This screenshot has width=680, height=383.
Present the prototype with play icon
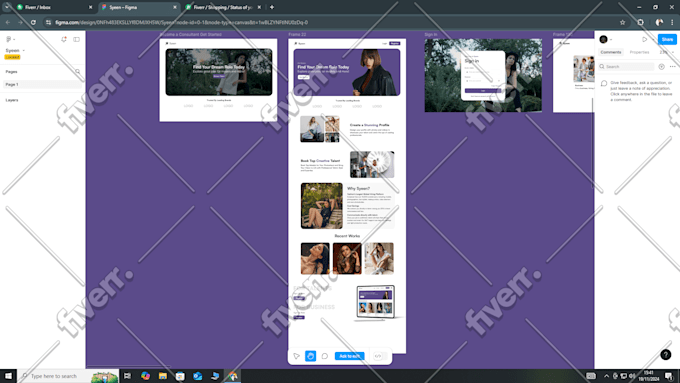[644, 39]
